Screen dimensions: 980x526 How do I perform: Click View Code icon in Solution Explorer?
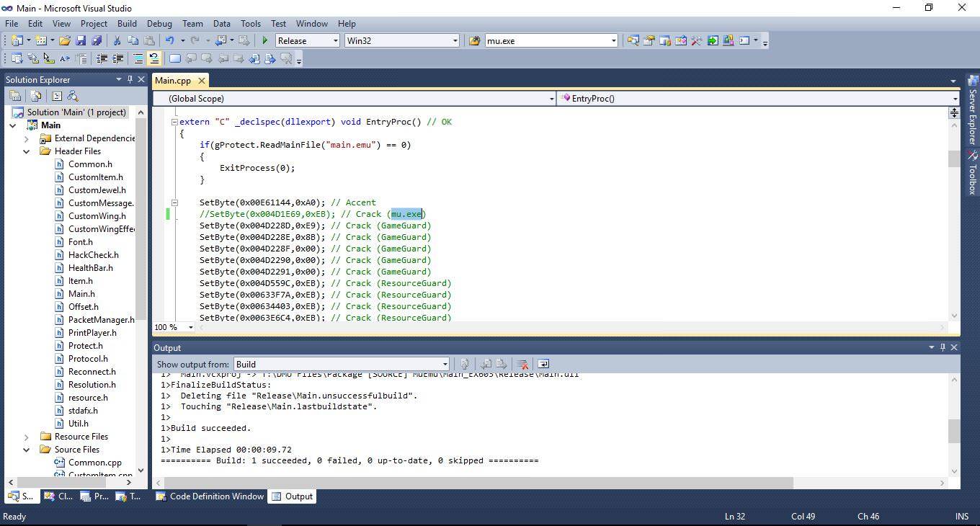[x=57, y=96]
